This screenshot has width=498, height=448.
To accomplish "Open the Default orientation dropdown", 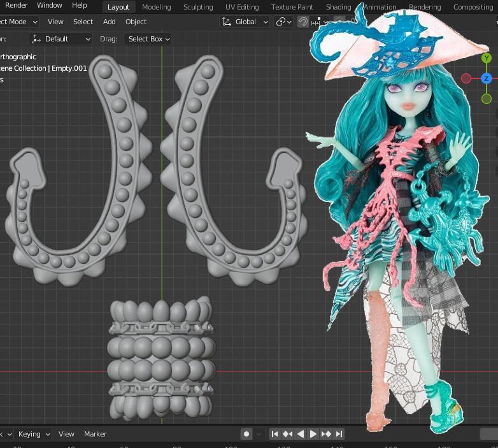I will 61,39.
